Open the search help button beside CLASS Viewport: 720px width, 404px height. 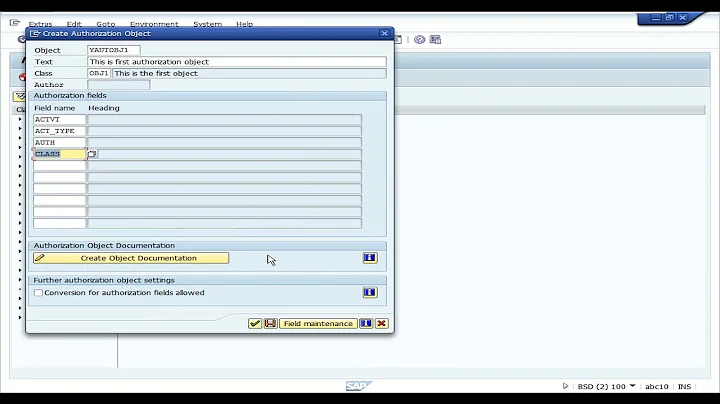(92, 154)
